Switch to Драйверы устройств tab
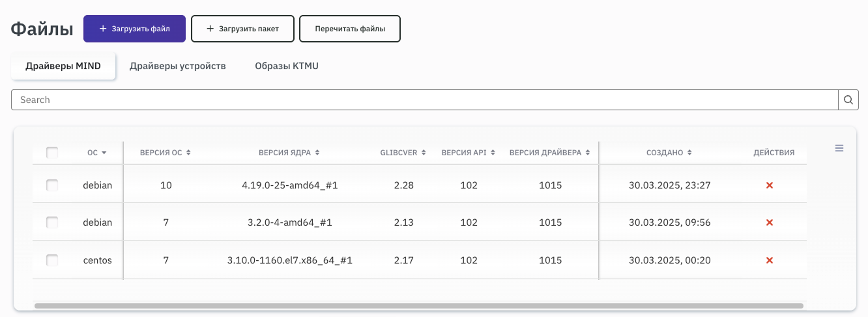868x317 pixels. point(177,66)
